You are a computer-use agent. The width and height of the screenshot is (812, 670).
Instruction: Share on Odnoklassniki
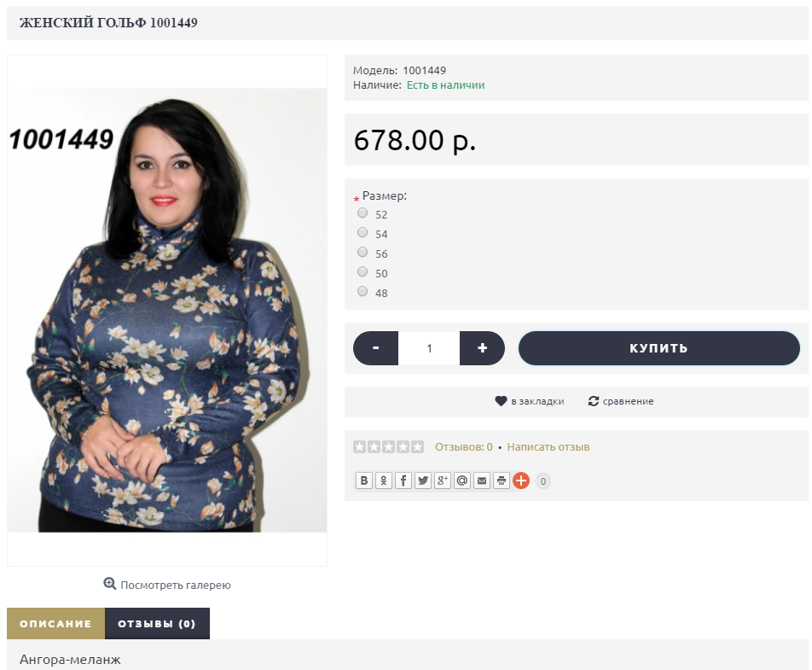384,481
